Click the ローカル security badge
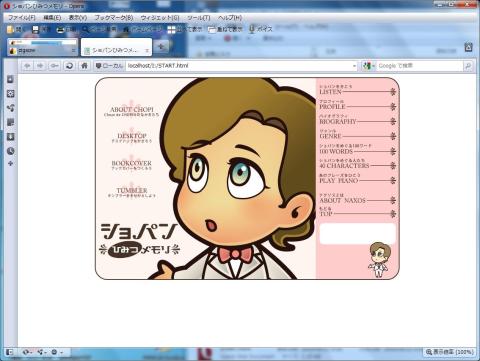 coord(109,66)
